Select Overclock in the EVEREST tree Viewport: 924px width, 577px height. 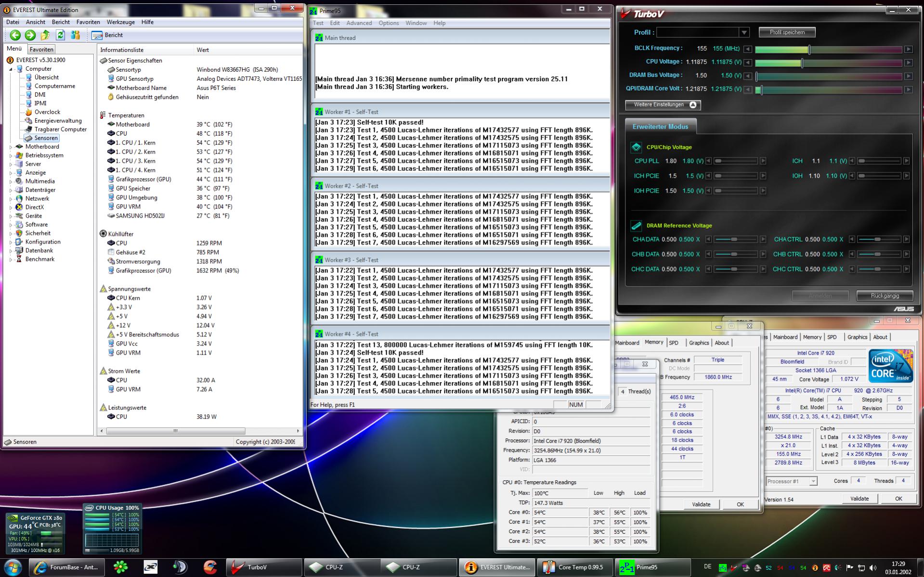click(x=47, y=112)
